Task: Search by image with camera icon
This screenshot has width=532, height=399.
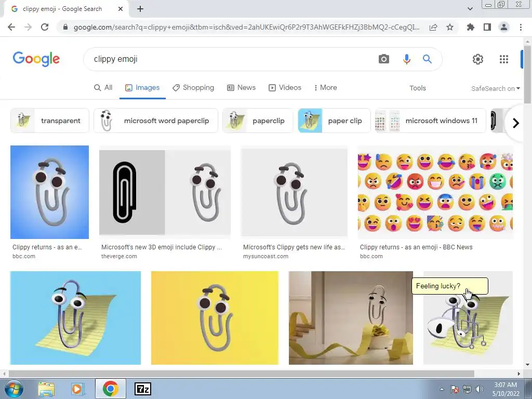Action: point(384,59)
